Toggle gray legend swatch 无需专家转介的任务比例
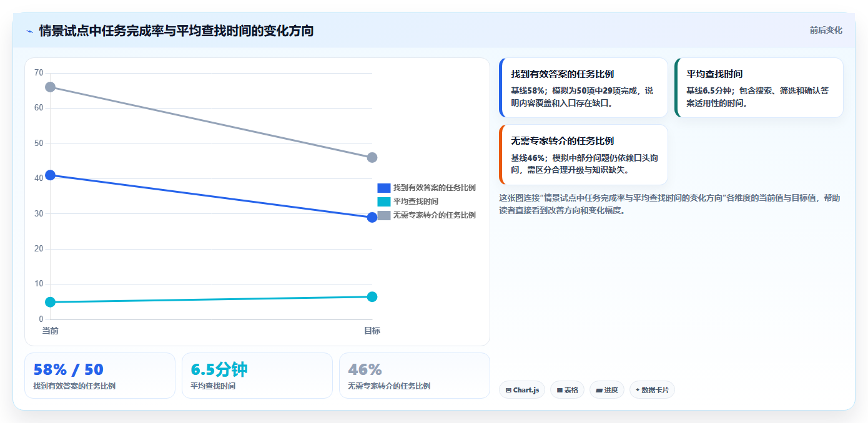This screenshot has width=868, height=423. coord(384,215)
